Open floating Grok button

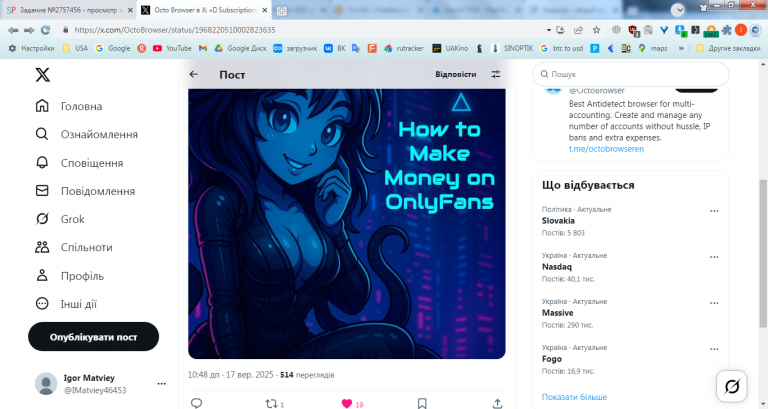732,386
